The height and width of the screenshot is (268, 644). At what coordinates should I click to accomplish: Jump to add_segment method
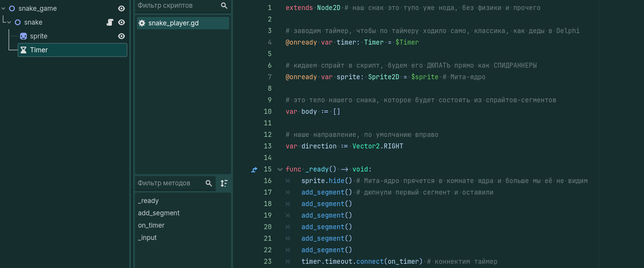tap(159, 213)
